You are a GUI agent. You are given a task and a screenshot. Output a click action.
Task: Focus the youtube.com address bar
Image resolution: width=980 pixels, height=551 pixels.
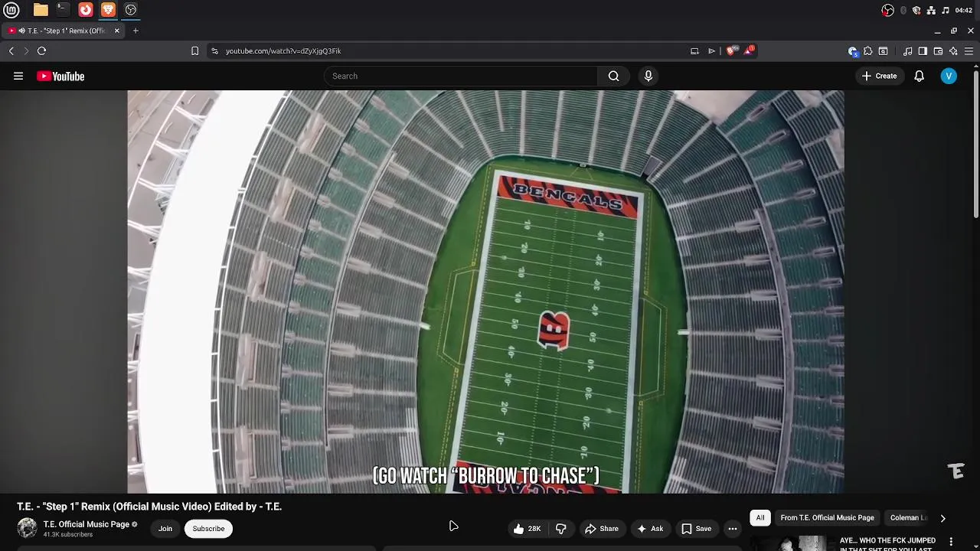452,51
